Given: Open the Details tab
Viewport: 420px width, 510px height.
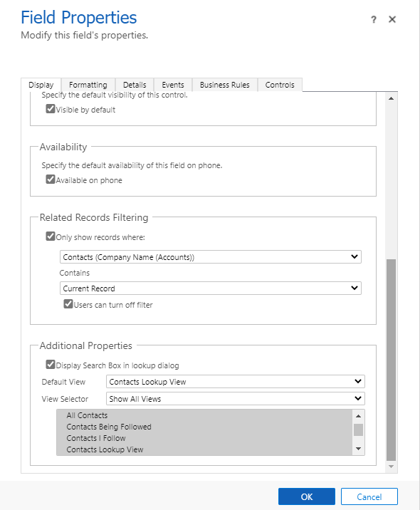Looking at the screenshot, I should click(135, 85).
